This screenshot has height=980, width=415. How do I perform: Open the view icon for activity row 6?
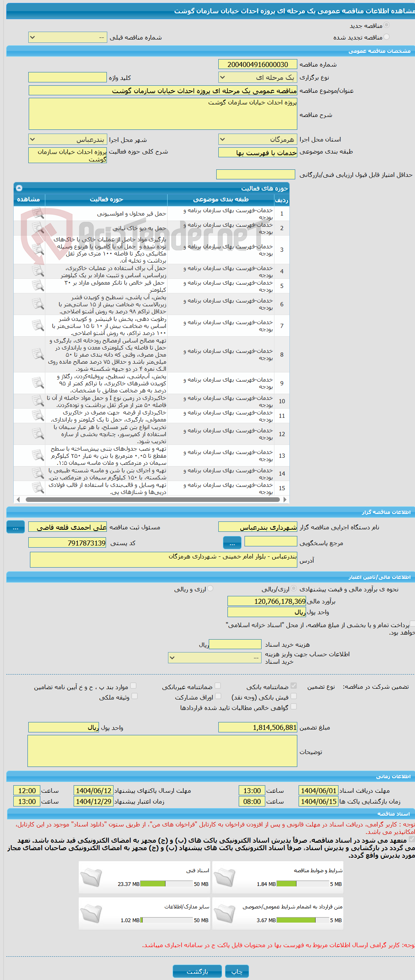(x=38, y=304)
